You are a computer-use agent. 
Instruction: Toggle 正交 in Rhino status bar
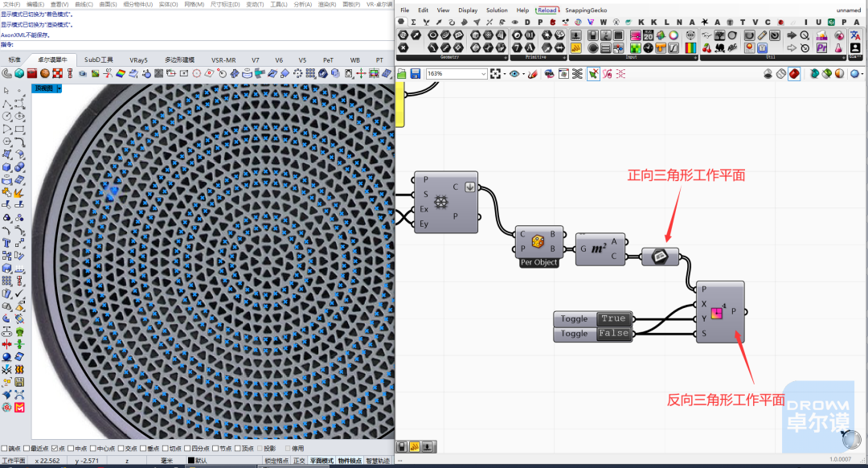299,461
